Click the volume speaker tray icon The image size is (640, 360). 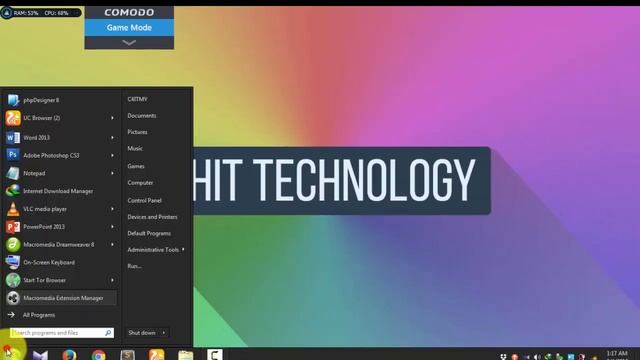537,357
